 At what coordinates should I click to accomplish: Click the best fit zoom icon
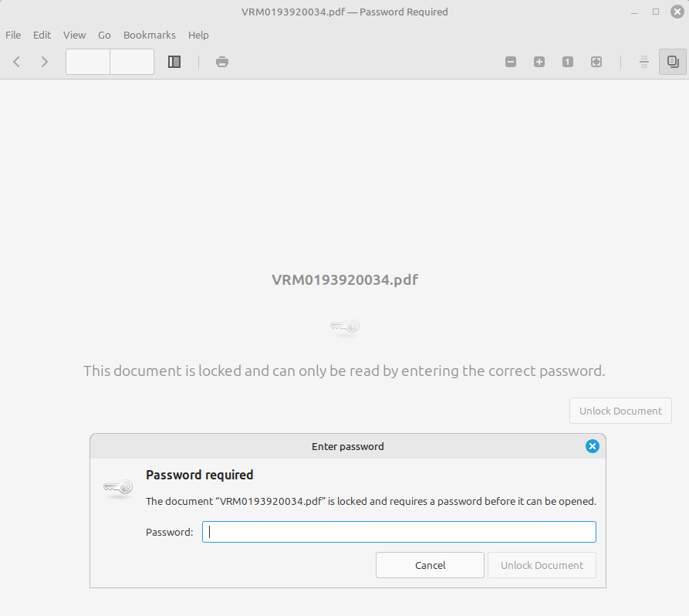[596, 62]
